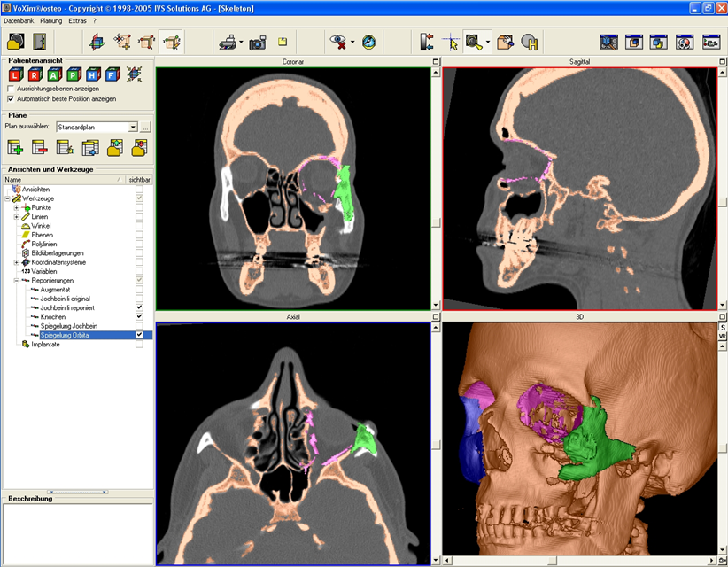Click the camera snapshot icon
Viewport: 728px width, 567px height.
[257, 42]
